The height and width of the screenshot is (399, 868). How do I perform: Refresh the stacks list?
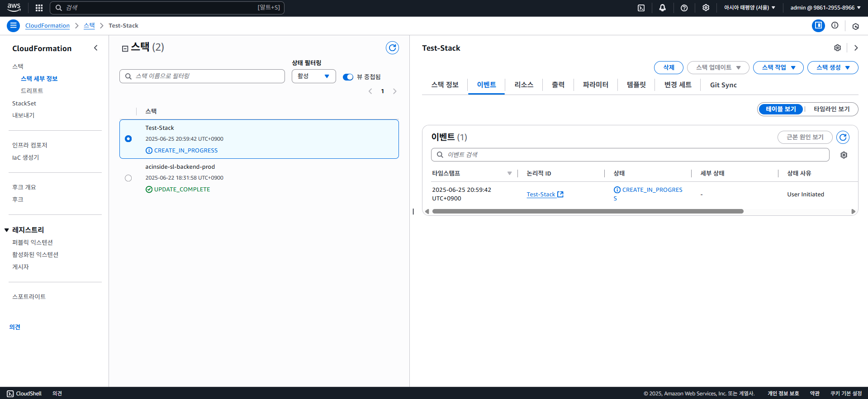click(x=392, y=47)
